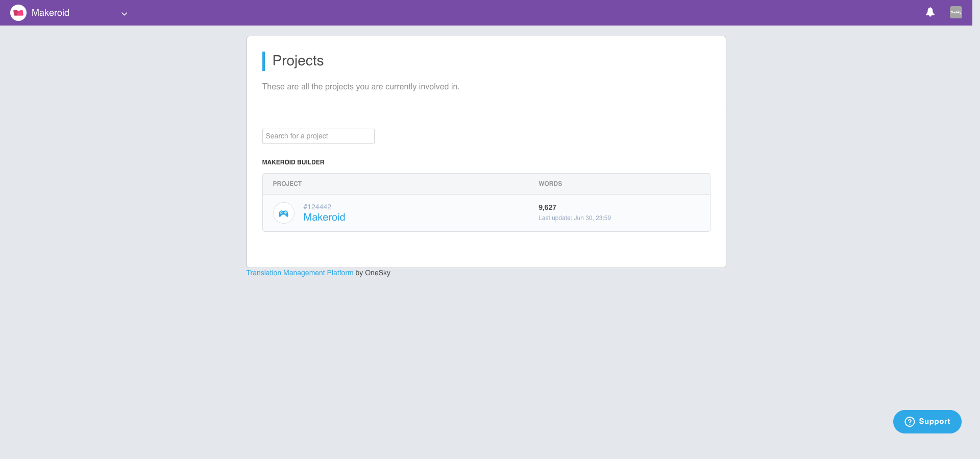The width and height of the screenshot is (980, 459).
Task: Click the PROJECT column header
Action: coord(287,184)
